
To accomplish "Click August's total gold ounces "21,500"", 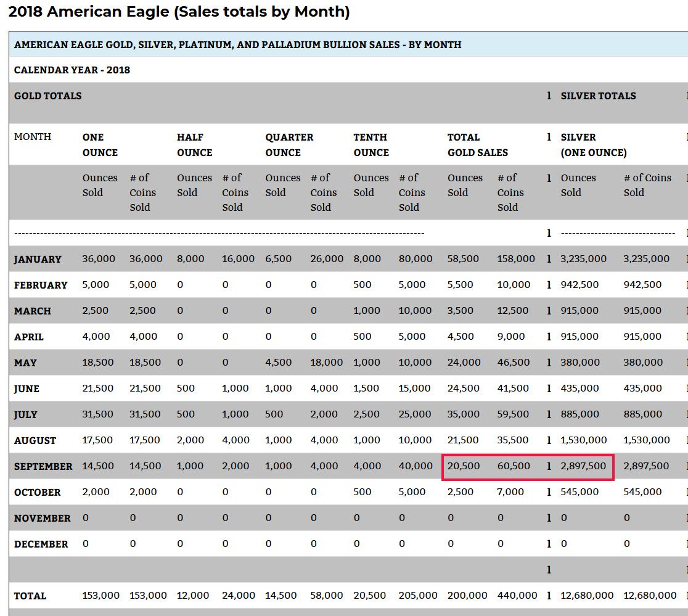I will click(x=463, y=440).
